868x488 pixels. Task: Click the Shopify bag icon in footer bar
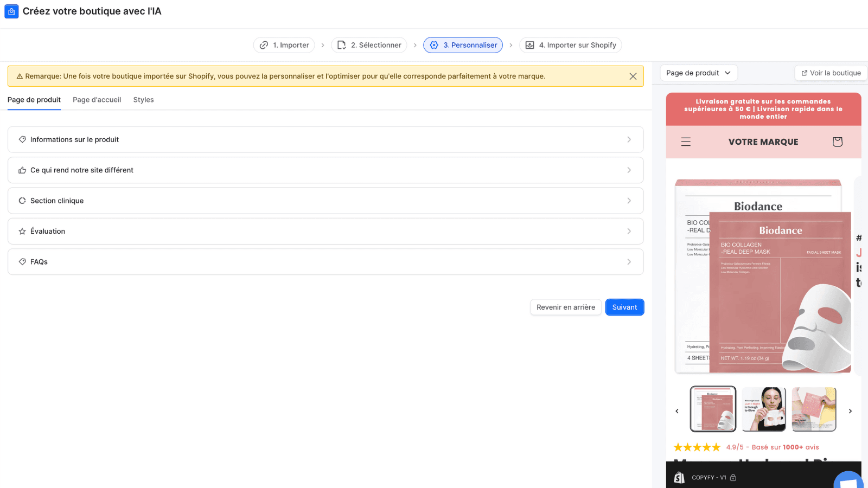click(x=679, y=477)
